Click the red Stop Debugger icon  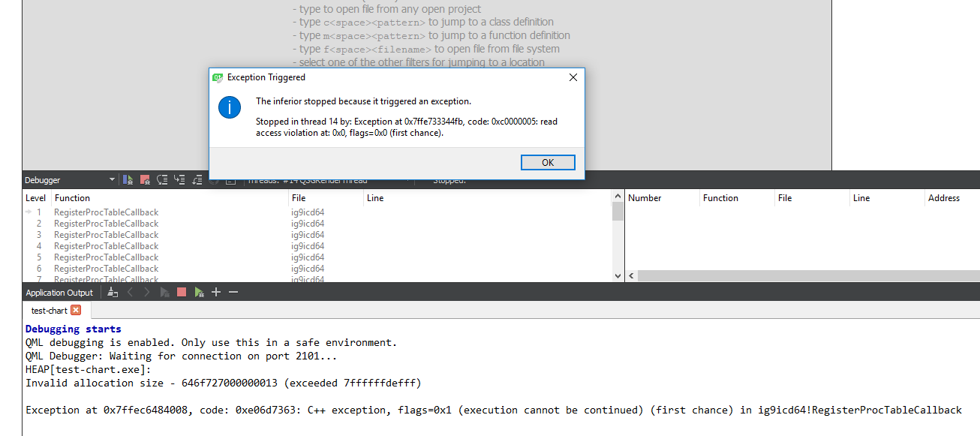[145, 180]
